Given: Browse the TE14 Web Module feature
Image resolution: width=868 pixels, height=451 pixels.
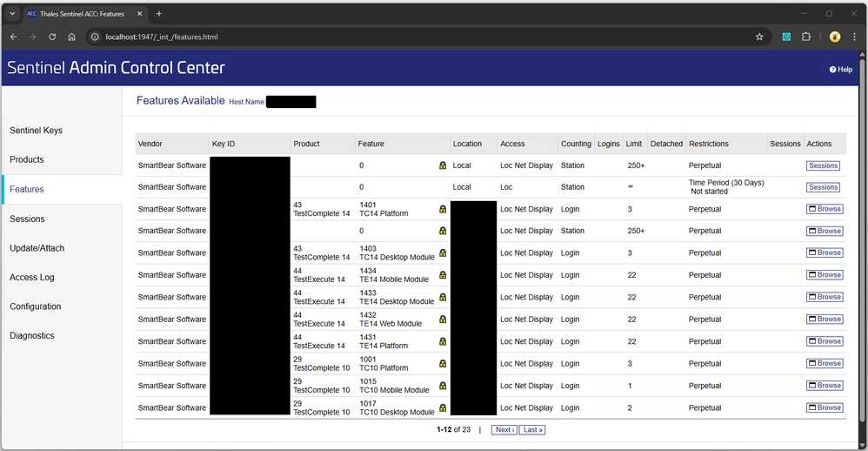Looking at the screenshot, I should [825, 320].
